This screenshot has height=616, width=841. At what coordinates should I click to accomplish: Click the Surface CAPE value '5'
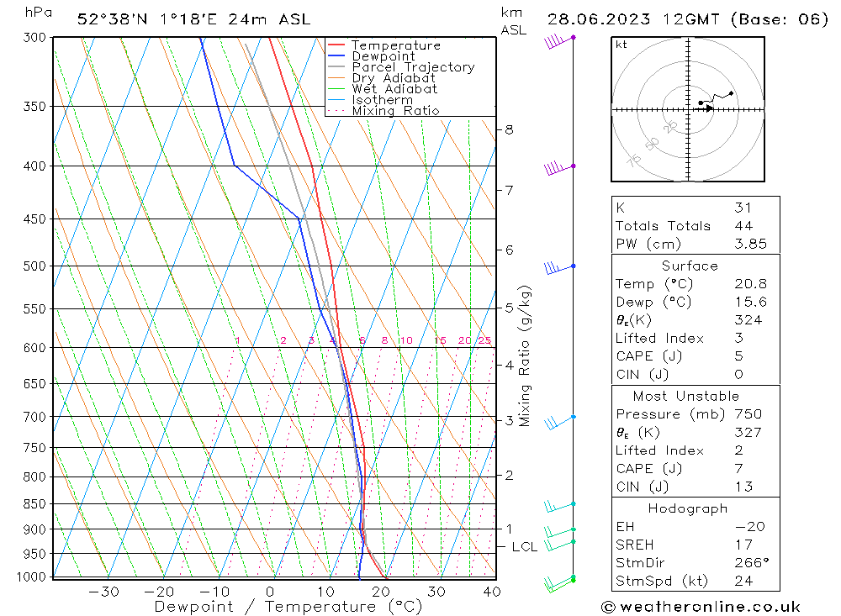point(739,356)
